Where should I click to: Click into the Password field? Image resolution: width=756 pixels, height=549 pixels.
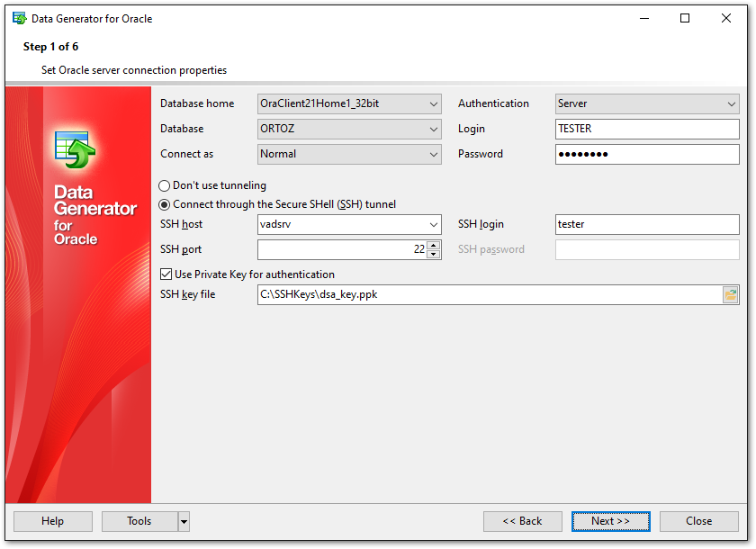647,154
